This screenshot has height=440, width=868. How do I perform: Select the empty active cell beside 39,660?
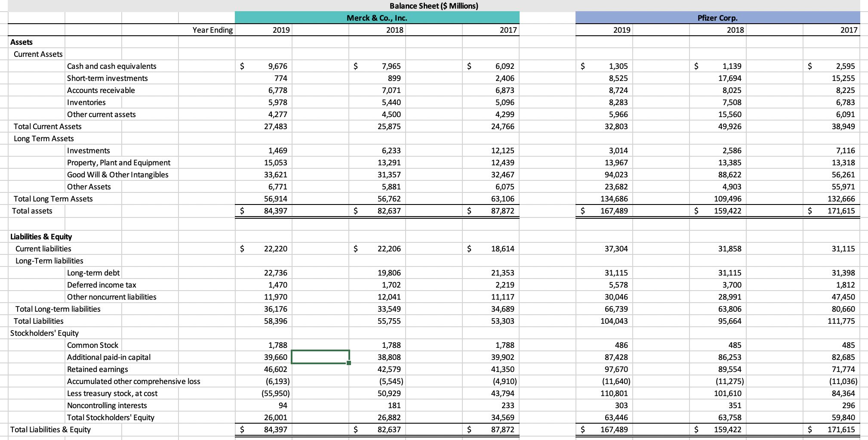[320, 357]
